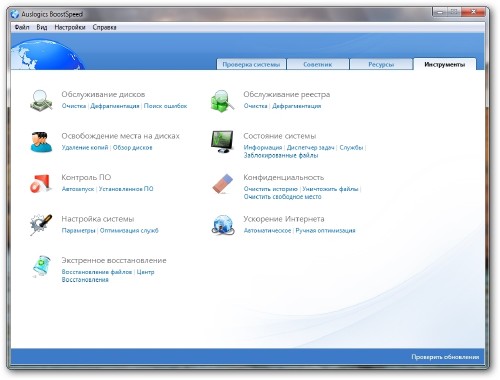500x380 pixels.
Task: Open the Информация link
Action: tap(263, 147)
